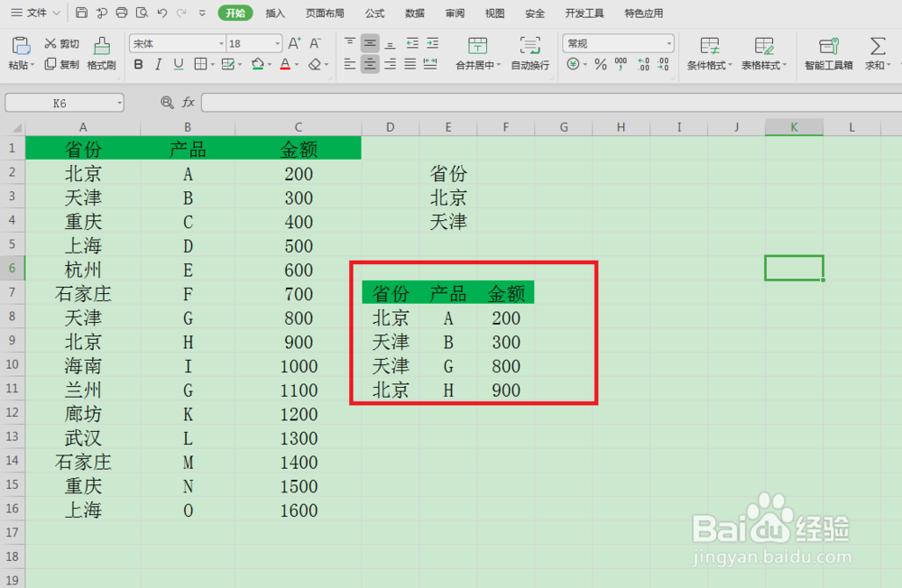Pick fill color bucket swatch
Image resolution: width=902 pixels, height=588 pixels.
258,64
